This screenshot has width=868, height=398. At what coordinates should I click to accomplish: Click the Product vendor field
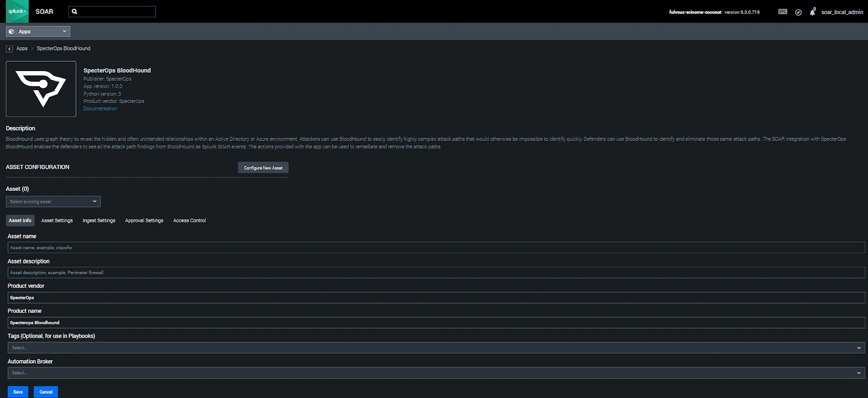pyautogui.click(x=436, y=298)
